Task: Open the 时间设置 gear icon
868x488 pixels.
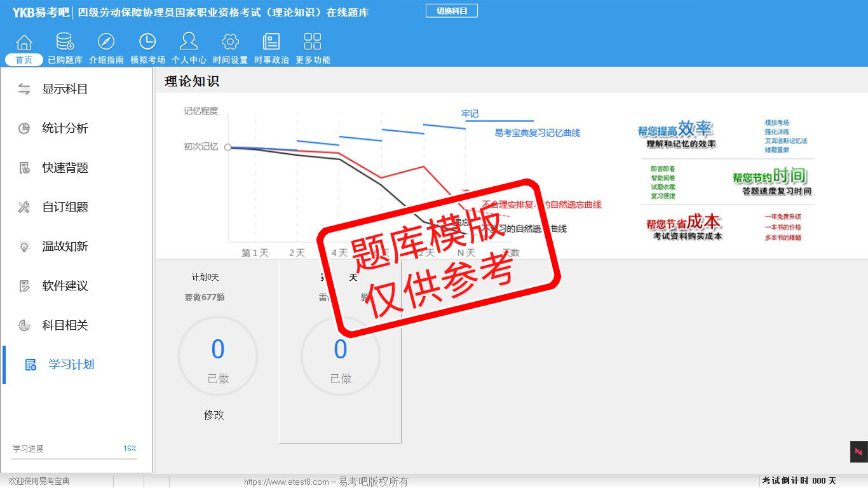Action: [230, 43]
